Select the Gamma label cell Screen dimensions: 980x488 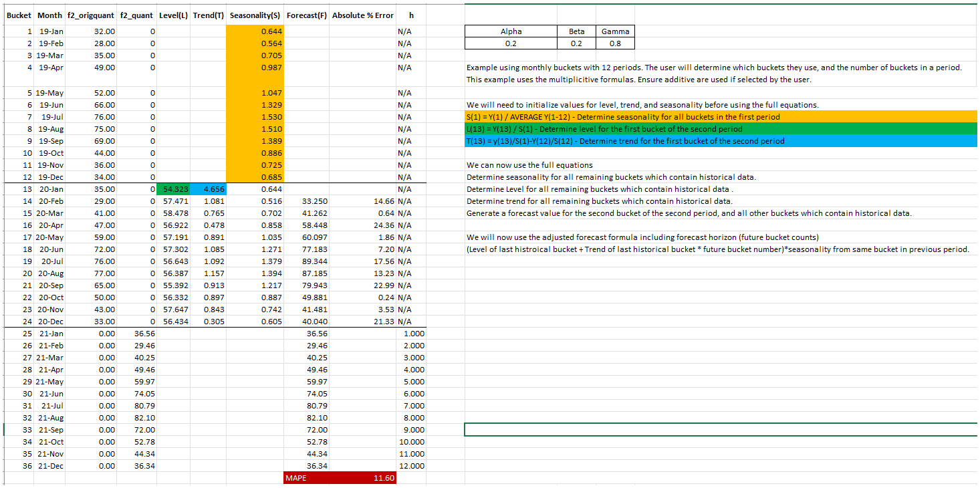615,31
